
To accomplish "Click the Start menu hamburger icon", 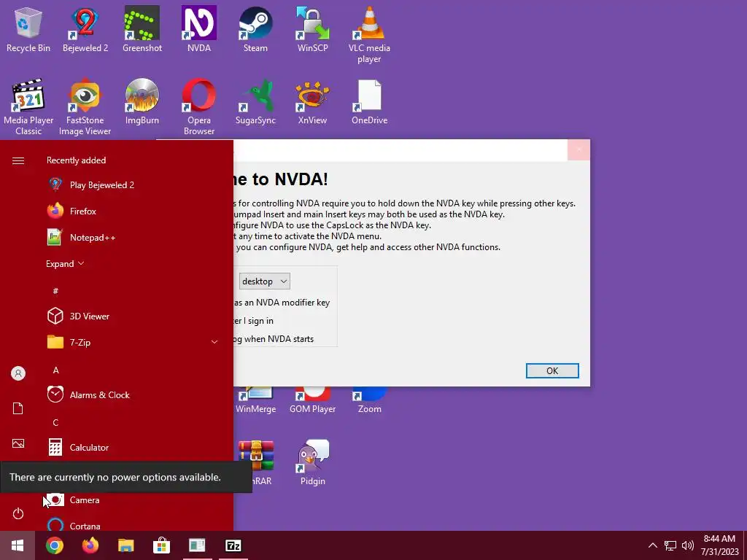I will click(x=18, y=161).
